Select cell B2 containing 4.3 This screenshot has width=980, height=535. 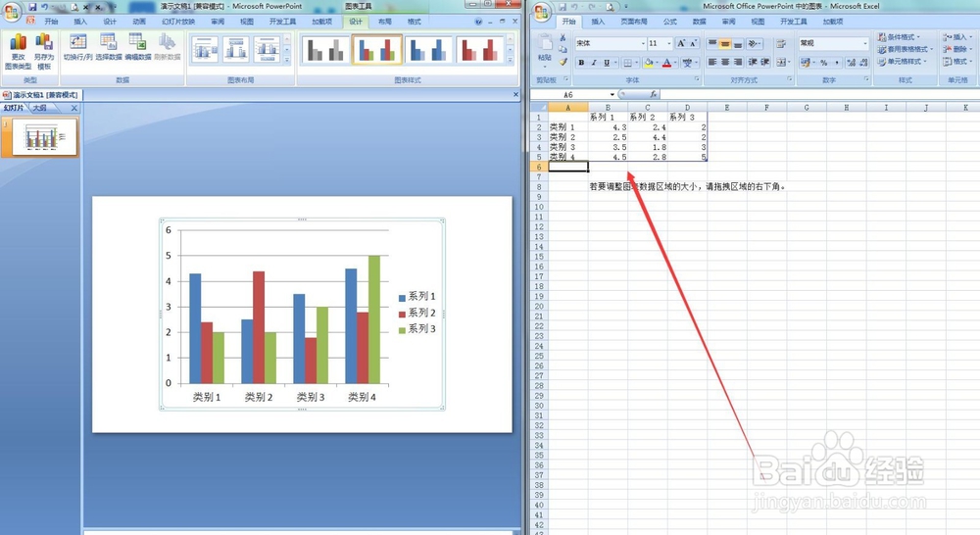pos(609,126)
